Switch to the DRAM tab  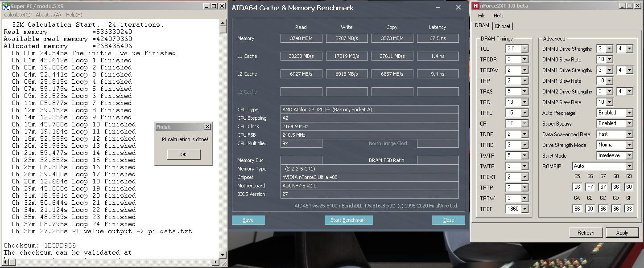pos(482,26)
